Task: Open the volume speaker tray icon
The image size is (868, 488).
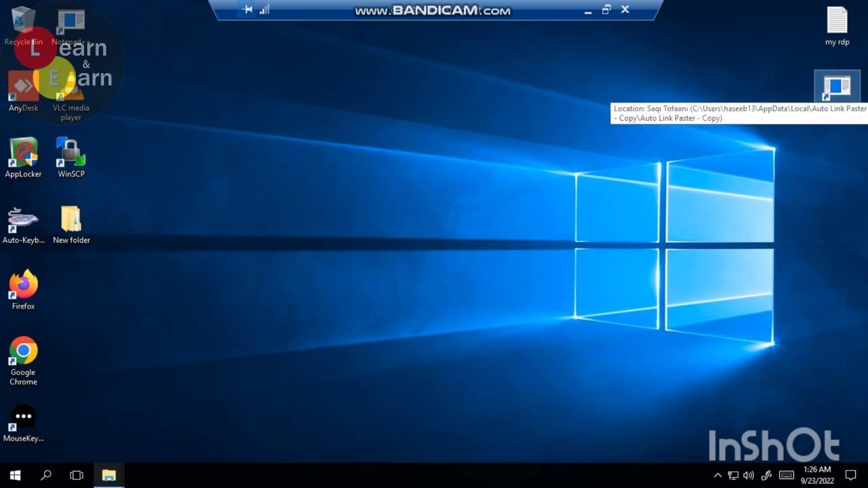Action: [749, 475]
